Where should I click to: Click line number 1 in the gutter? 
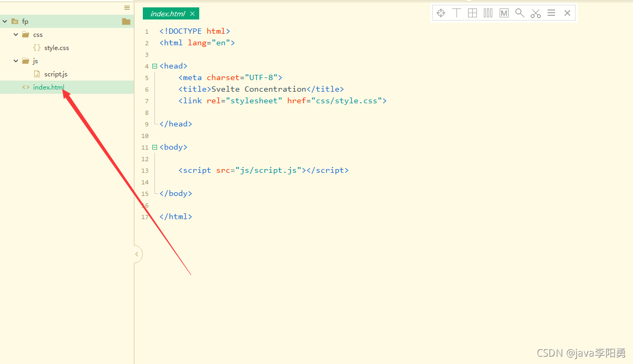click(147, 32)
